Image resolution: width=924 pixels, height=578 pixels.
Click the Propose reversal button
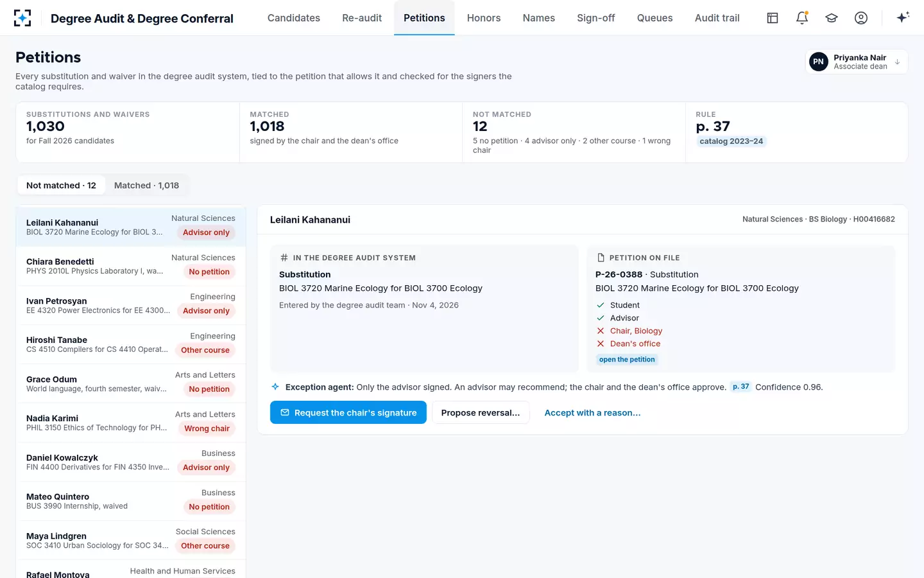481,412
